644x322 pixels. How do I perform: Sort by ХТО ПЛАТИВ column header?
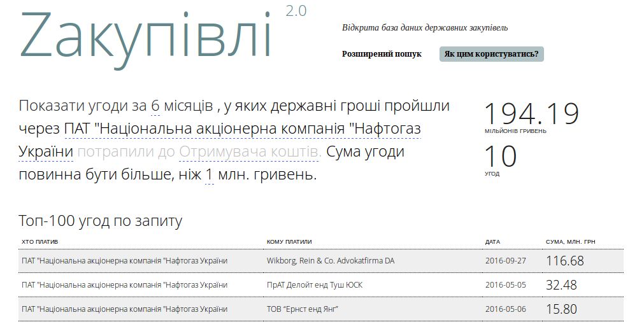pos(40,242)
